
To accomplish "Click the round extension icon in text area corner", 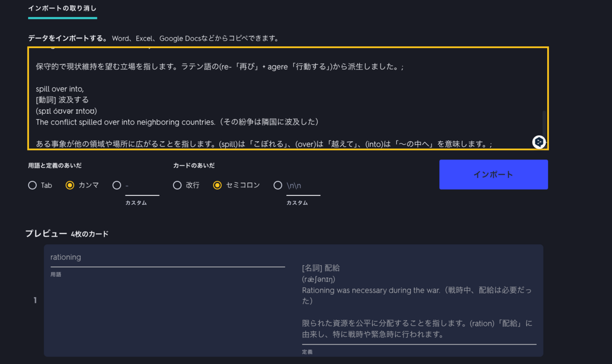I will click(539, 142).
